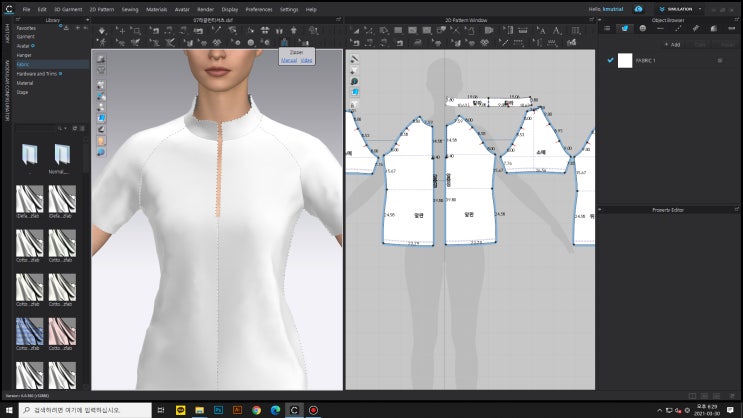Viewport: 743px width, 418px height.
Task: Click the blue texture surface icon in 3D view
Action: tap(102, 118)
